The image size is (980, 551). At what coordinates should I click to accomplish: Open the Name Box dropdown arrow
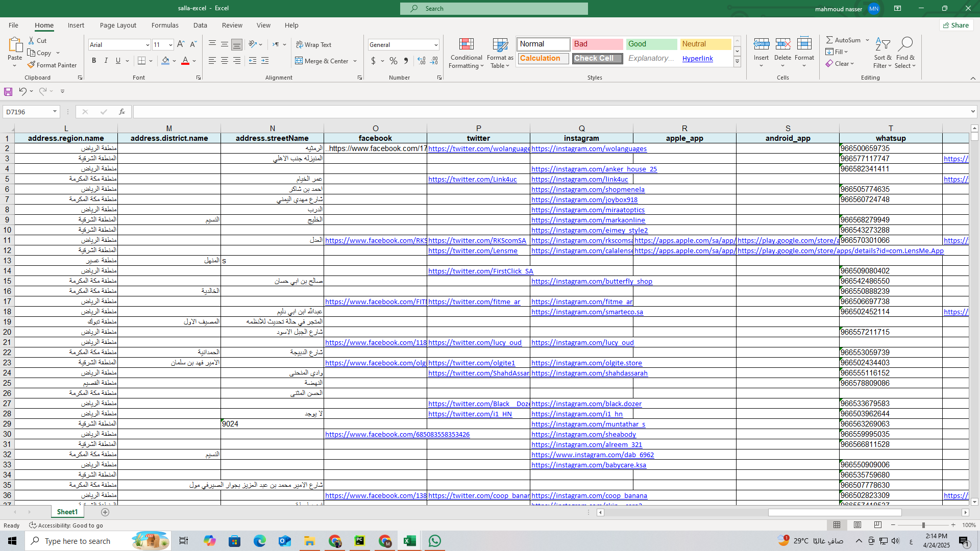[55, 112]
